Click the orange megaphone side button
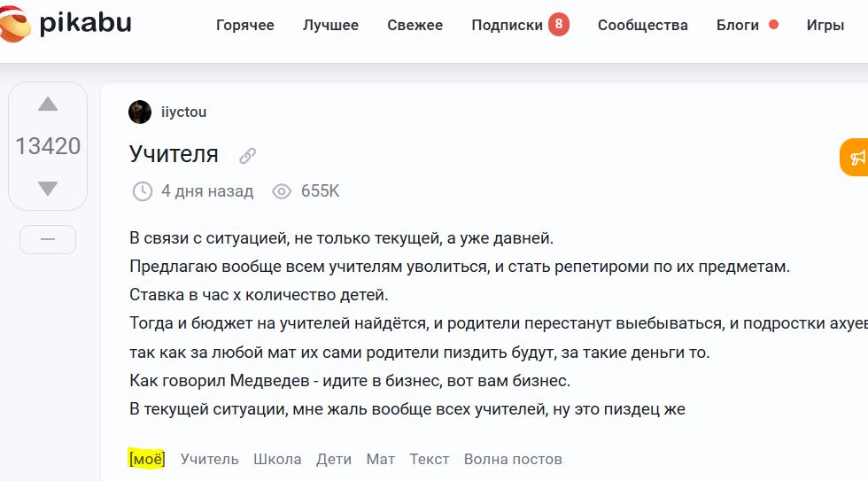 pos(856,159)
